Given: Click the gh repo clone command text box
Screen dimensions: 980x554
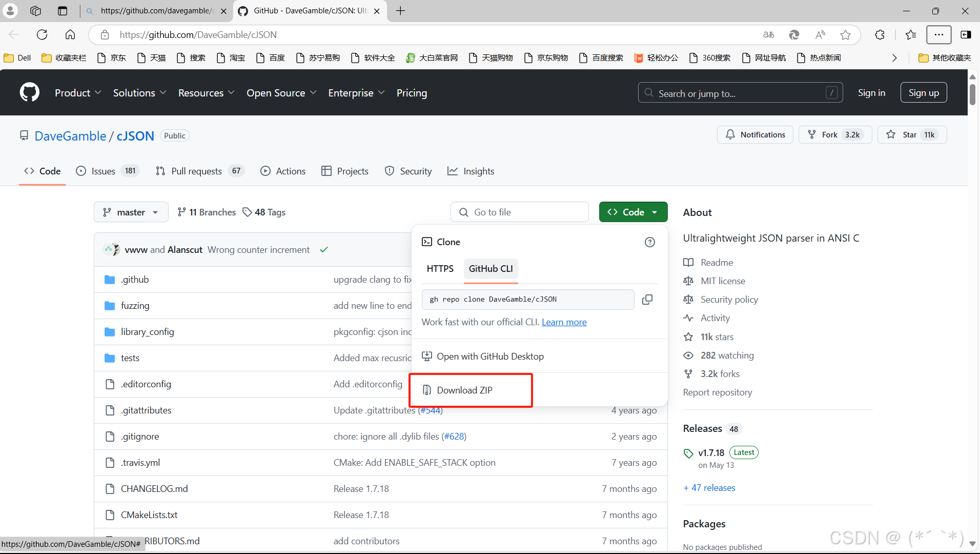Looking at the screenshot, I should point(528,300).
